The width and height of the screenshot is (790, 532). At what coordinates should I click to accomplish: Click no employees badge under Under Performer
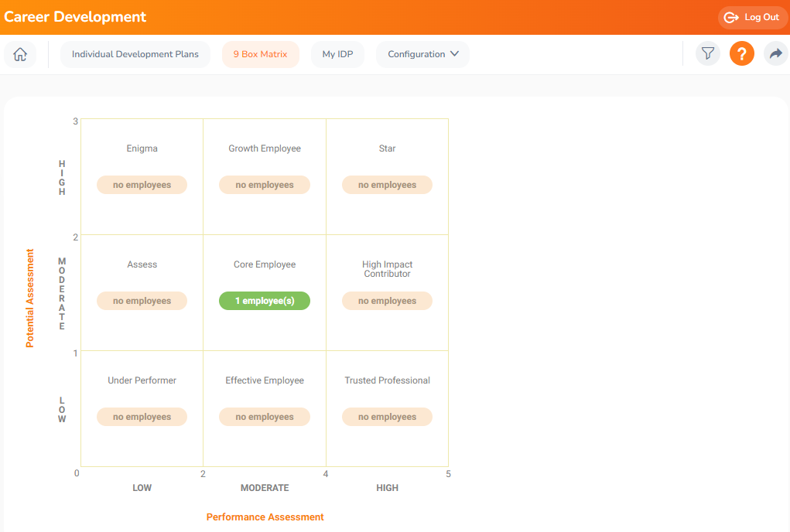point(142,417)
